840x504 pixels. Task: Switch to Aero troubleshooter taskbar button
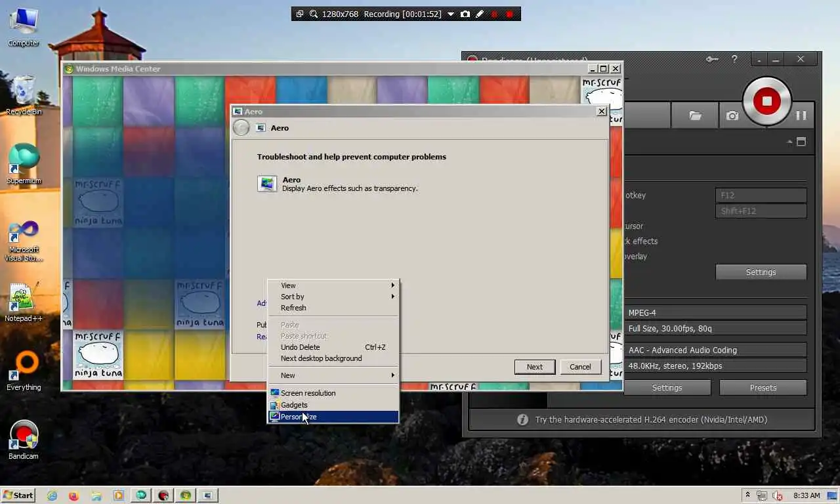(x=207, y=495)
